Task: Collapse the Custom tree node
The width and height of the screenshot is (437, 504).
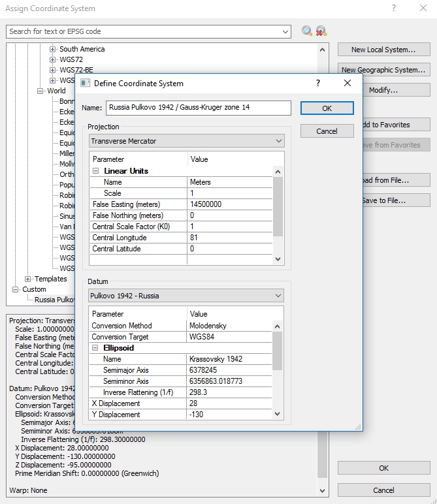Action: coord(16,289)
